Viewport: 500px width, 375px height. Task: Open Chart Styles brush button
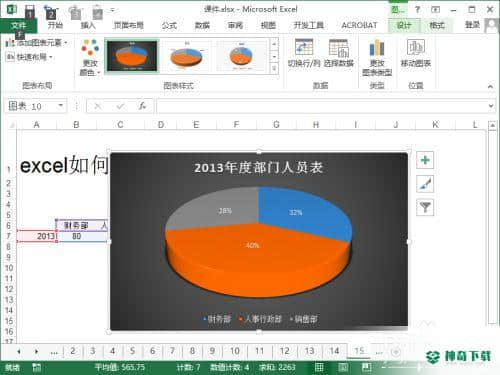tap(425, 184)
